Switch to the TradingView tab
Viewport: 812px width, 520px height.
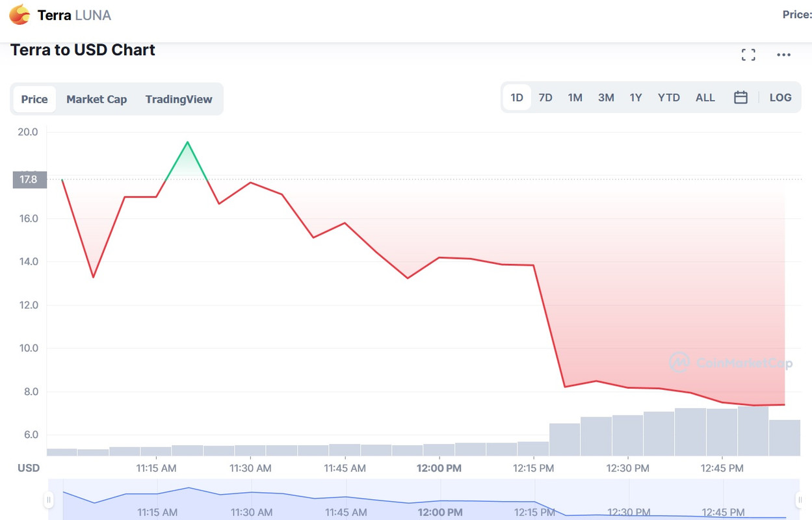[179, 99]
